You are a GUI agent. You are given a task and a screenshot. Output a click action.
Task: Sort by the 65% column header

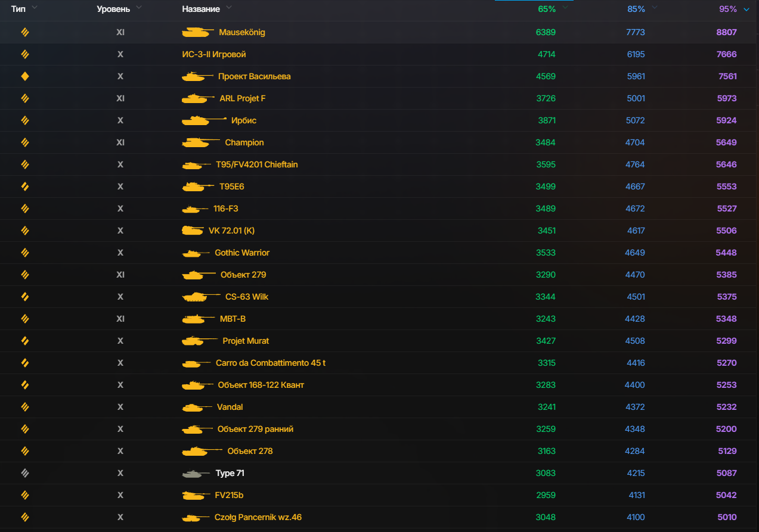547,9
